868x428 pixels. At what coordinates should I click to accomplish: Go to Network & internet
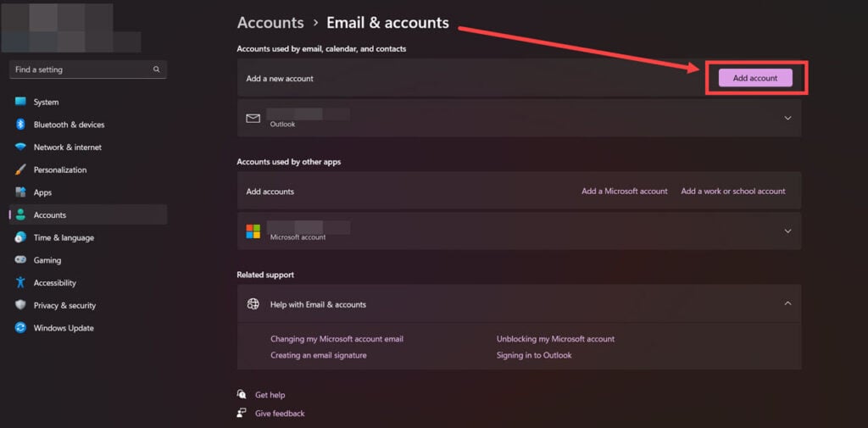[88, 147]
